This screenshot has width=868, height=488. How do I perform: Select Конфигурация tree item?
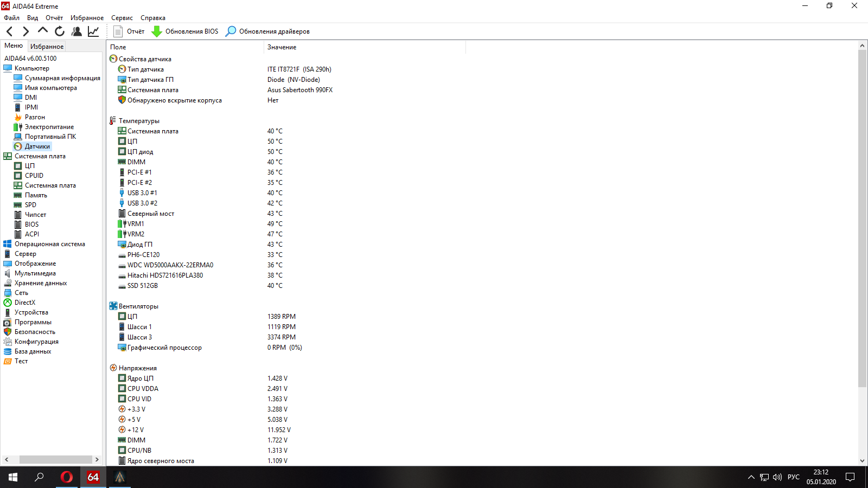click(x=36, y=342)
